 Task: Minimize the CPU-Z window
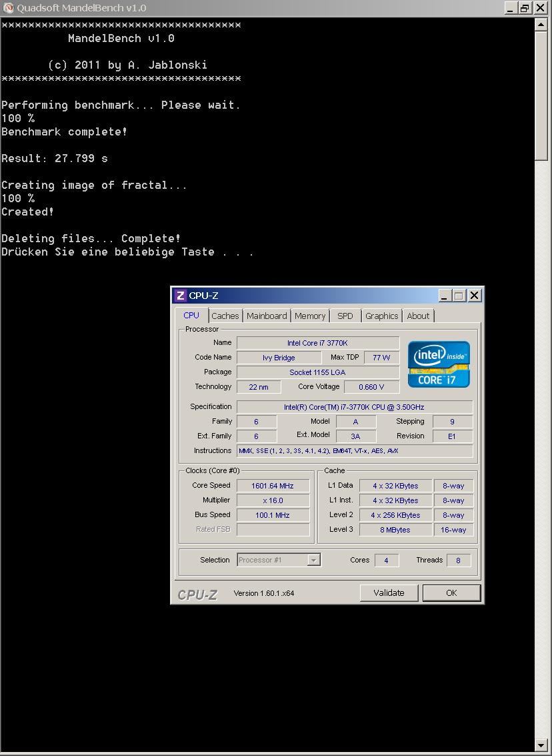pos(444,296)
